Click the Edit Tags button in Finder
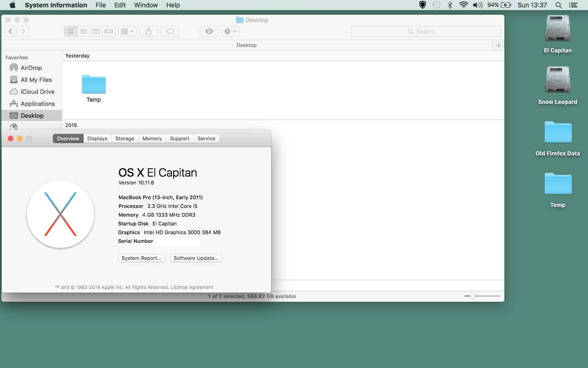 (x=170, y=31)
